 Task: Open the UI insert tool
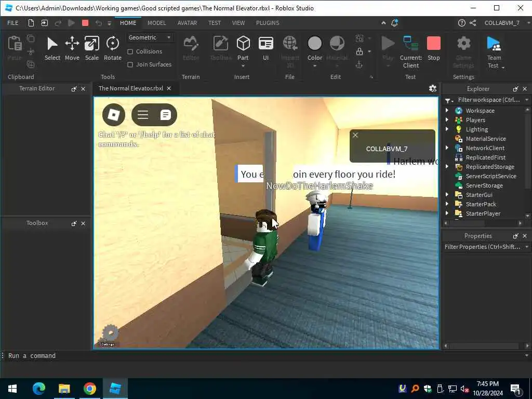265,49
